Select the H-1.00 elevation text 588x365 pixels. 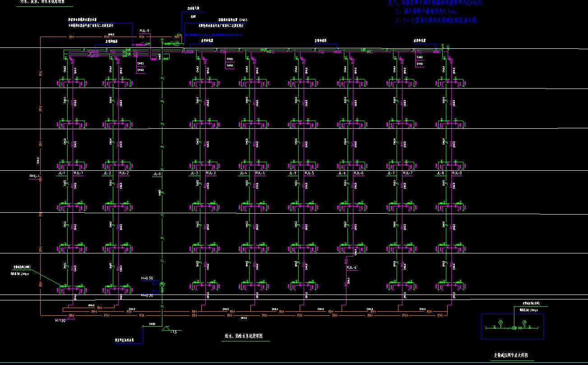click(x=60, y=321)
